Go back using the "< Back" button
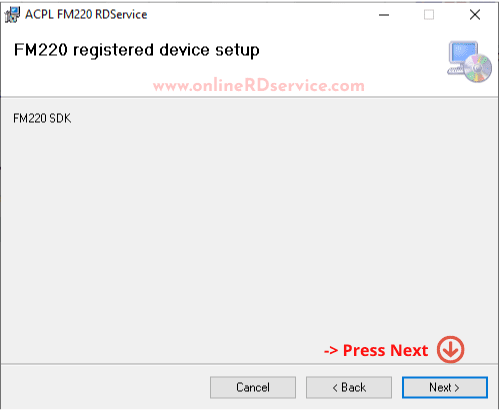The width and height of the screenshot is (499, 411). click(349, 387)
